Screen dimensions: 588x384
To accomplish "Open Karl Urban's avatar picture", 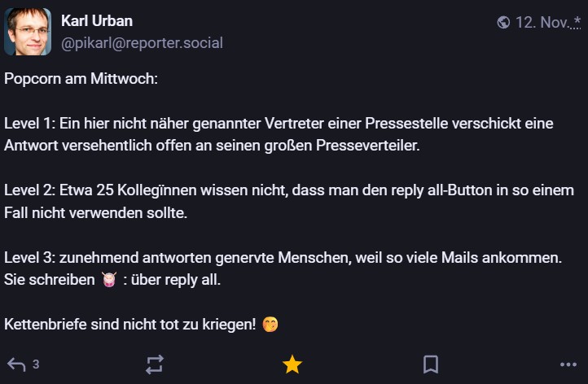I will 29,32.
